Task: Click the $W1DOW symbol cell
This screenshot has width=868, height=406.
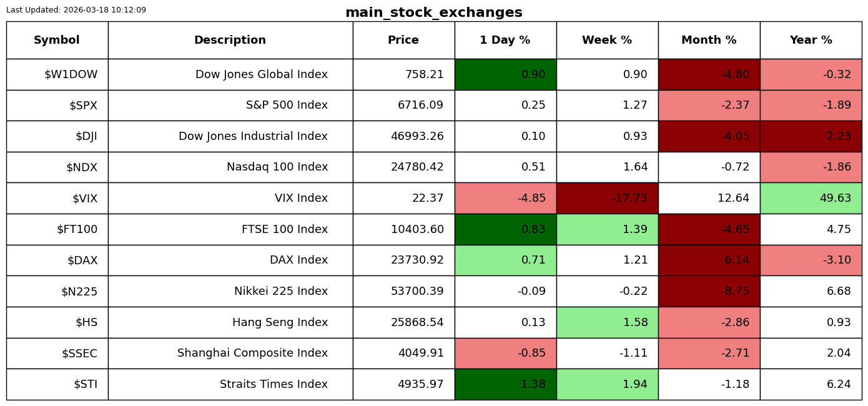Action: [x=57, y=74]
